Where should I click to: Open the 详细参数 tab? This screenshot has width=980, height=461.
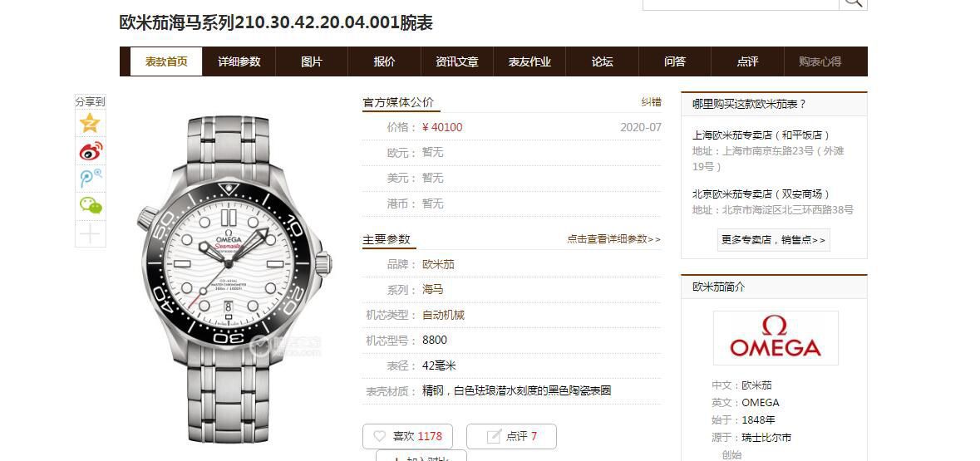(239, 61)
